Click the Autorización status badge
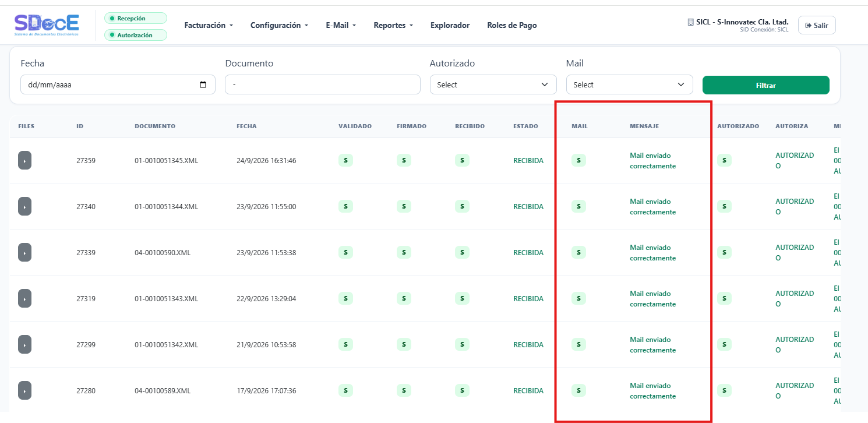Screen dimensions: 868x423 pos(136,35)
